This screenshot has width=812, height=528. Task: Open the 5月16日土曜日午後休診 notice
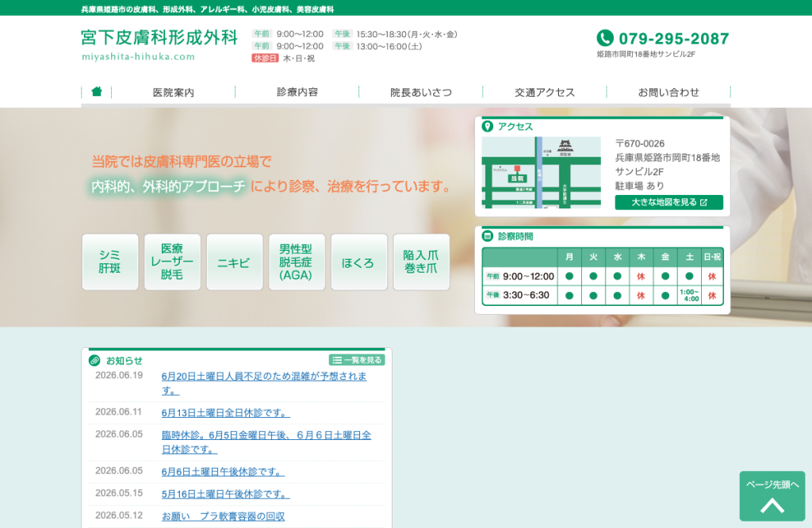click(x=226, y=494)
